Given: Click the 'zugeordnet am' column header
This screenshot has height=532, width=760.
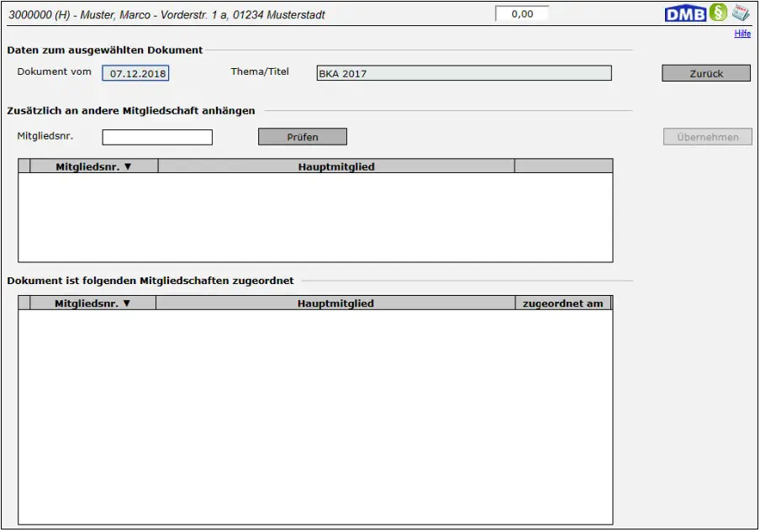Looking at the screenshot, I should 562,303.
